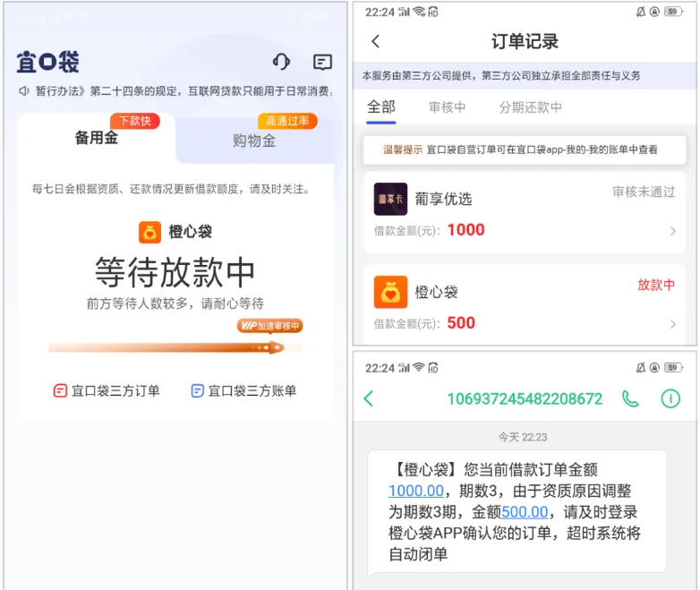
Task: Switch to the 购物金 tab
Action: [x=254, y=141]
